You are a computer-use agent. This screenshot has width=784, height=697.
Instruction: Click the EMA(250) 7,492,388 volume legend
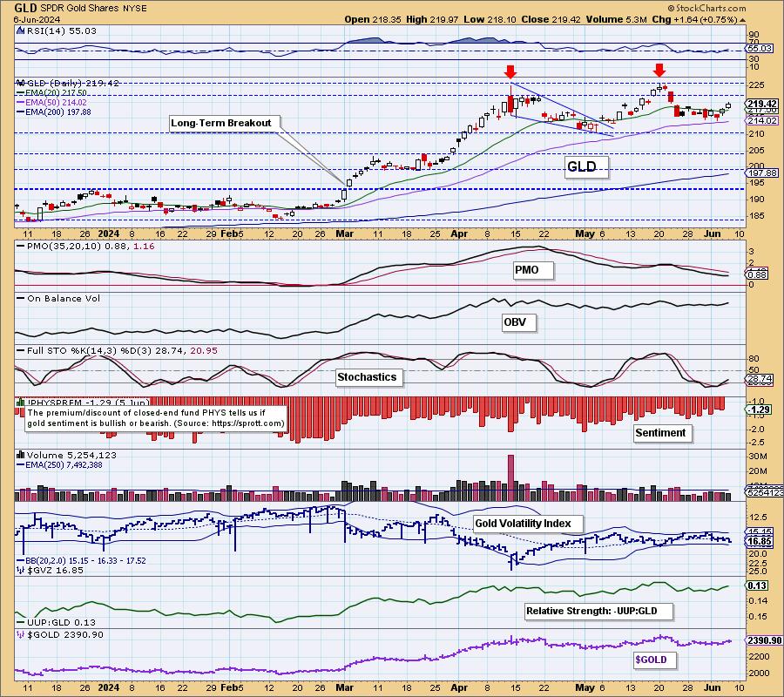60,464
